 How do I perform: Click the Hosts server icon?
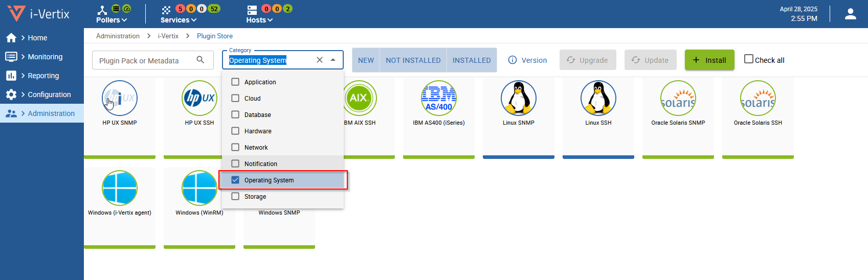(x=252, y=10)
